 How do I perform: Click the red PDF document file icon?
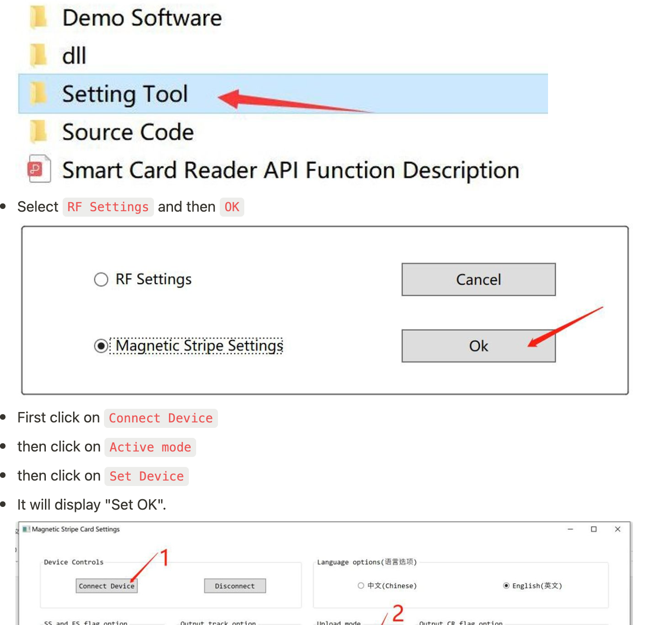(x=39, y=169)
